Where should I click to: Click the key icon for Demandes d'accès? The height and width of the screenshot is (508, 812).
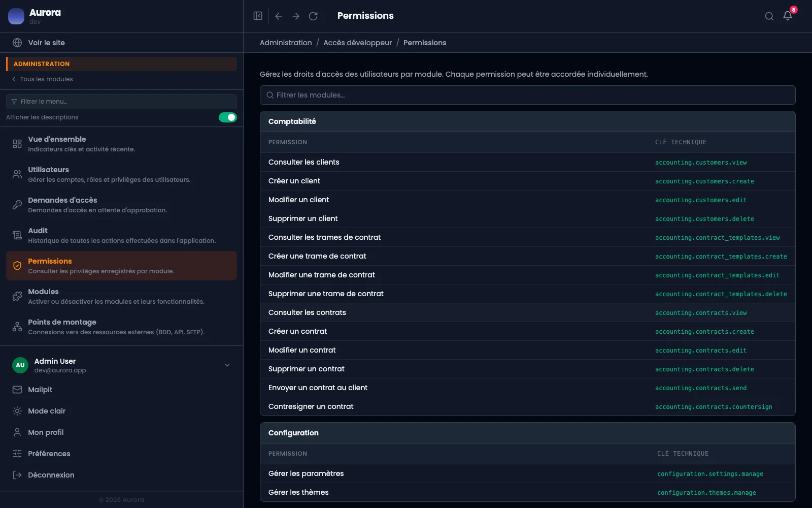(17, 205)
